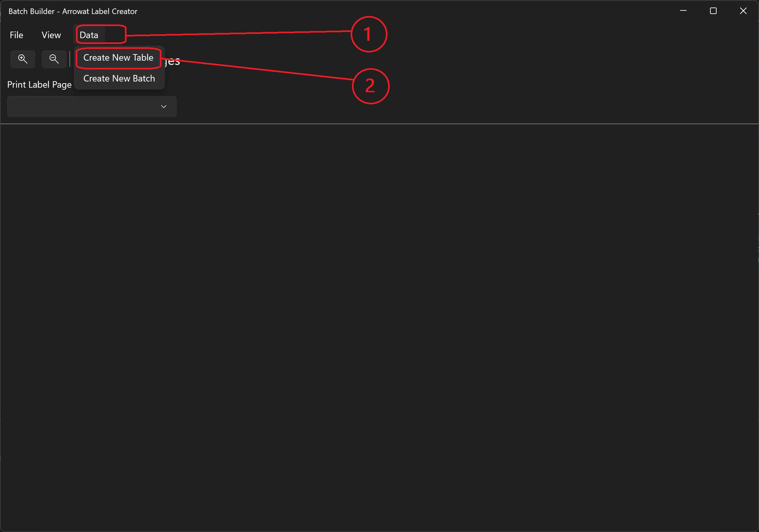Click the down chevron expander control

[164, 106]
